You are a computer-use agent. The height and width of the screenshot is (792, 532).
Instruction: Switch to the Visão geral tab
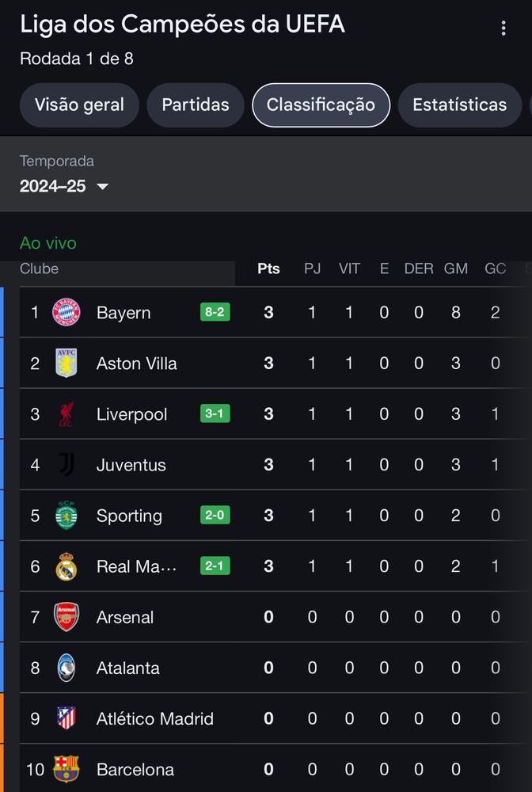point(79,105)
